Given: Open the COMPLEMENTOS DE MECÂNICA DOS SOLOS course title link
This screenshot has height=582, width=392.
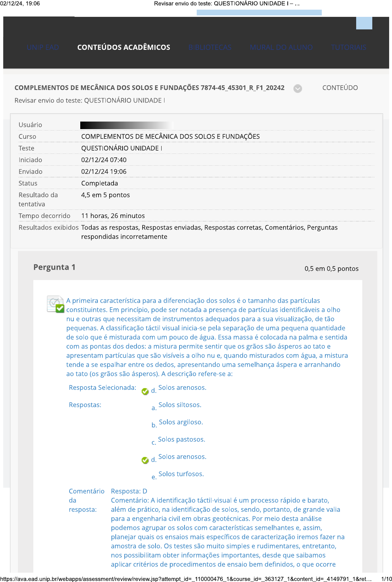Looking at the screenshot, I should 149,88.
